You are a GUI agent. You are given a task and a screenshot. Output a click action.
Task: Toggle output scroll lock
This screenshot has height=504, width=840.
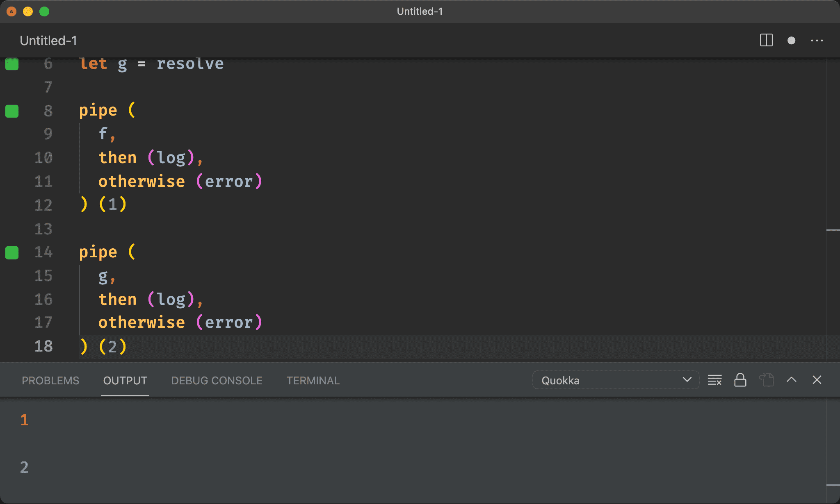click(740, 380)
